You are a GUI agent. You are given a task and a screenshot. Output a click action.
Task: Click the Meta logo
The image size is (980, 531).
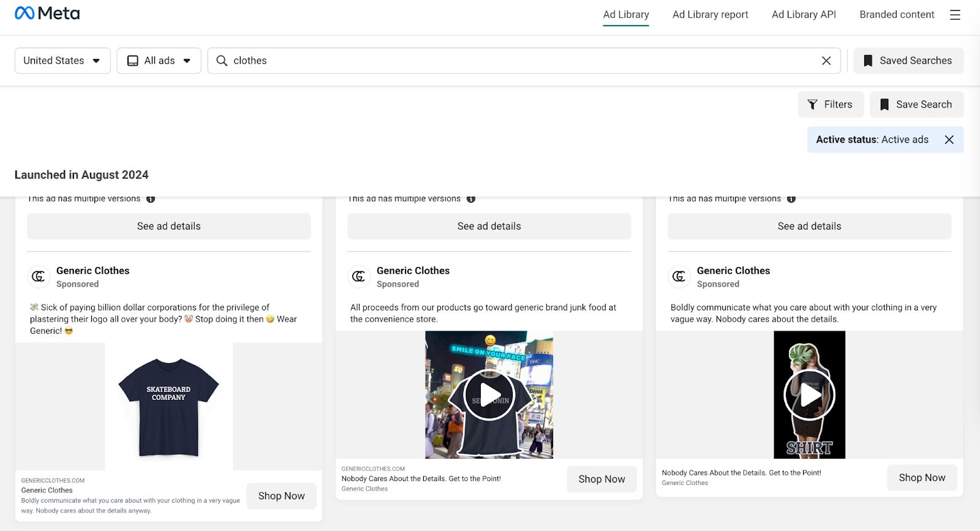point(47,13)
